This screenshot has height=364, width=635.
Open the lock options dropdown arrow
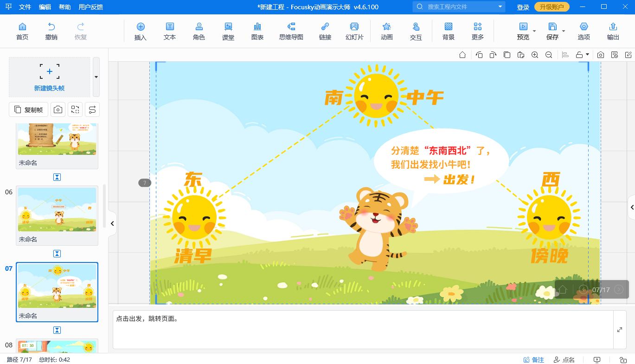(x=588, y=55)
